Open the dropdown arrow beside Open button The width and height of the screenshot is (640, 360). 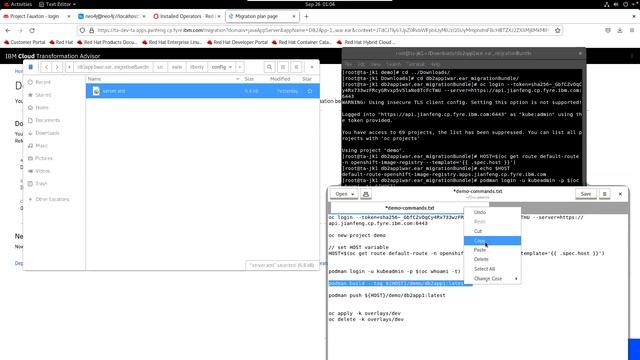click(352, 194)
